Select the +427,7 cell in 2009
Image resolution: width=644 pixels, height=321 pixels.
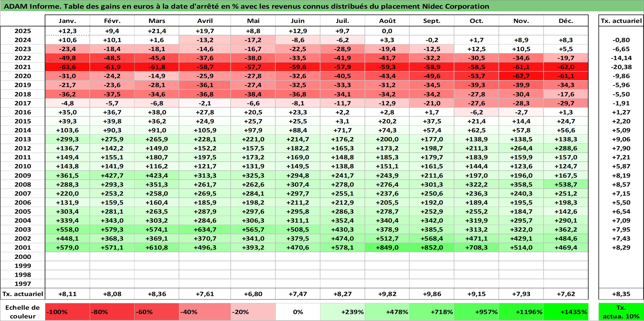[x=112, y=176]
